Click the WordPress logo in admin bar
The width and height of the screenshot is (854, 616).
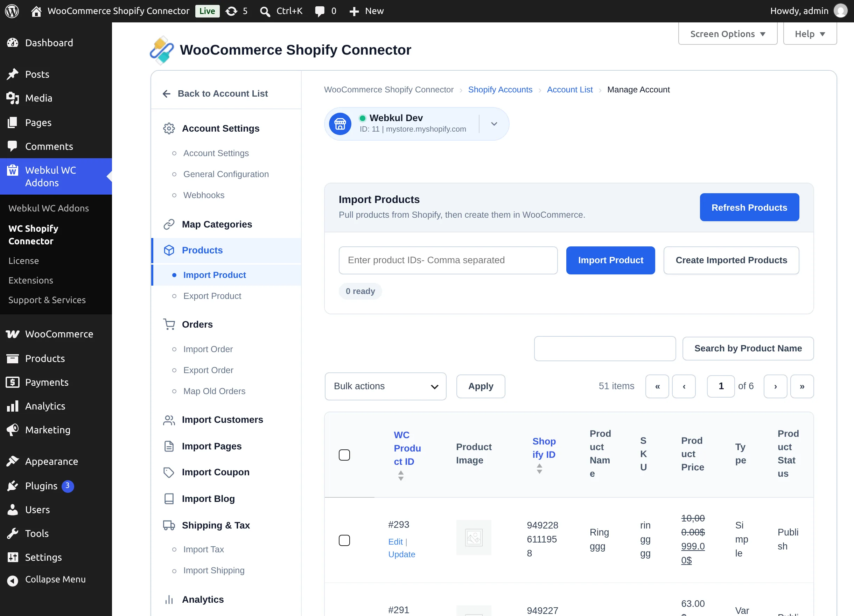[x=12, y=11]
